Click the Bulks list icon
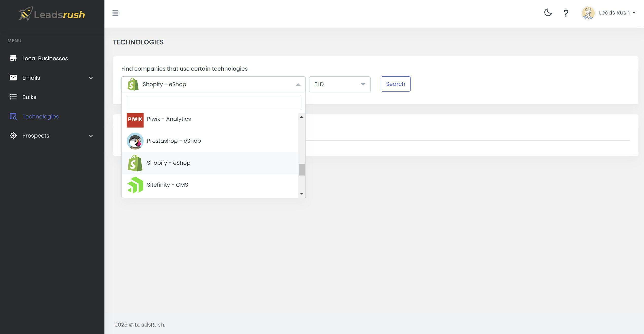The image size is (644, 334). tap(13, 97)
